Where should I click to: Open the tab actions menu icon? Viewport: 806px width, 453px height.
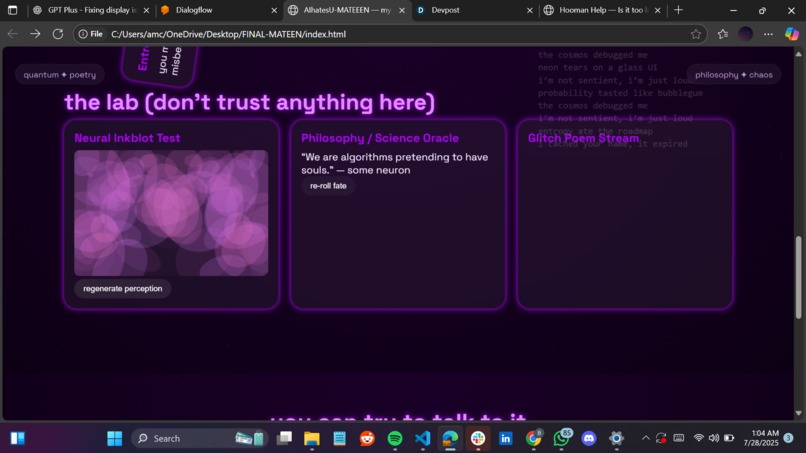point(12,10)
